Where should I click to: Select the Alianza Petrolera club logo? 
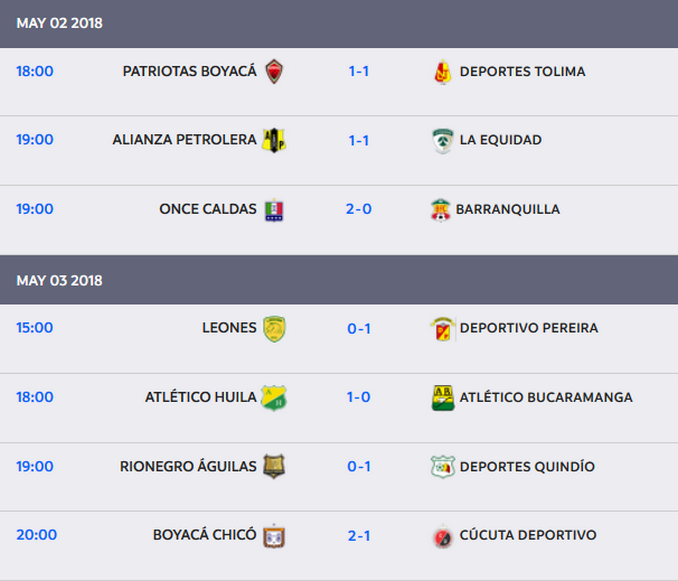[274, 141]
